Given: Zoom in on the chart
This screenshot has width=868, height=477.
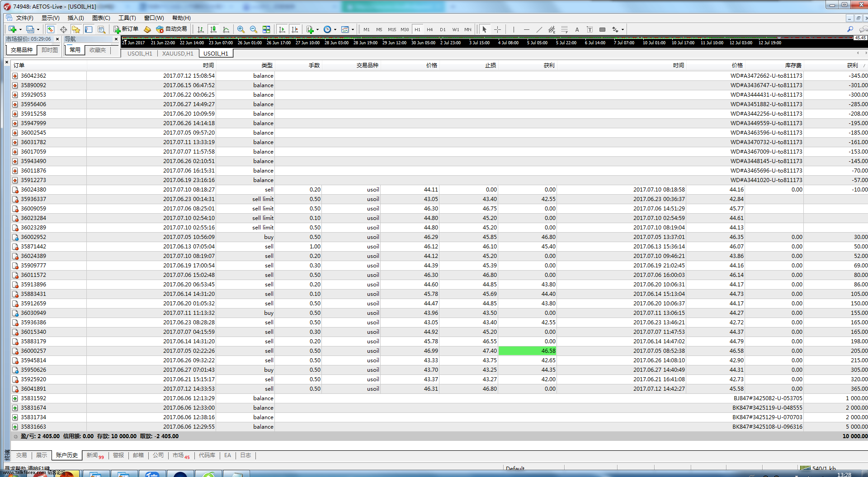Looking at the screenshot, I should click(x=241, y=29).
